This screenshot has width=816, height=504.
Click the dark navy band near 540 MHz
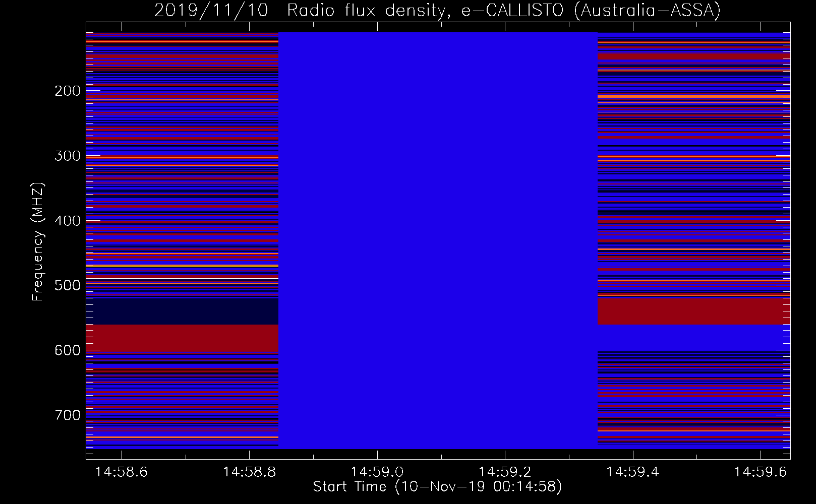point(182,311)
